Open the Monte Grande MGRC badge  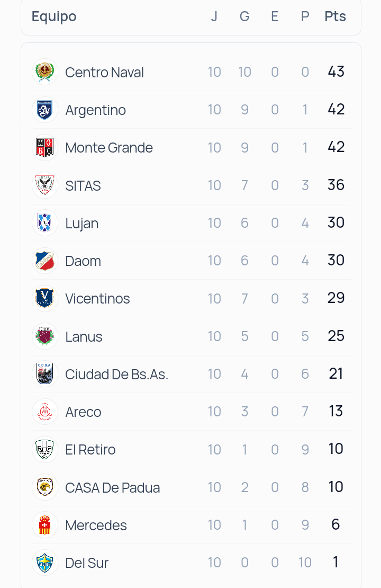(45, 147)
